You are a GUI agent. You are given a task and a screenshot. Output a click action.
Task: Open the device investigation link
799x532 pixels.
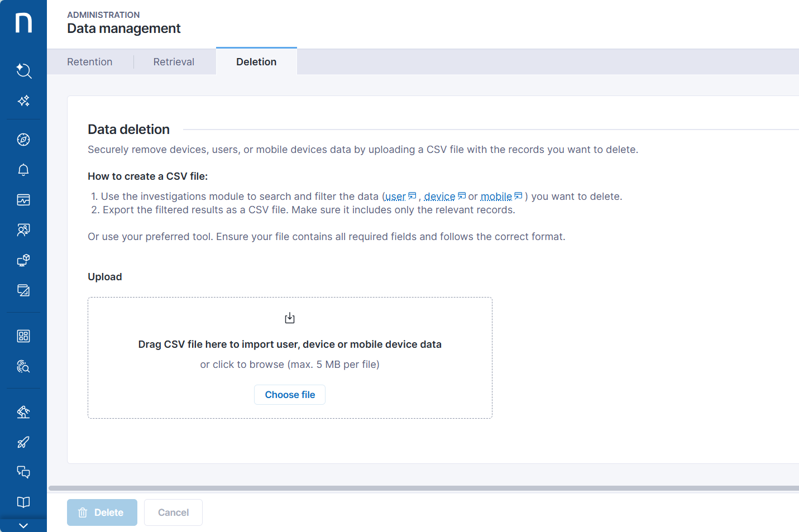(440, 196)
